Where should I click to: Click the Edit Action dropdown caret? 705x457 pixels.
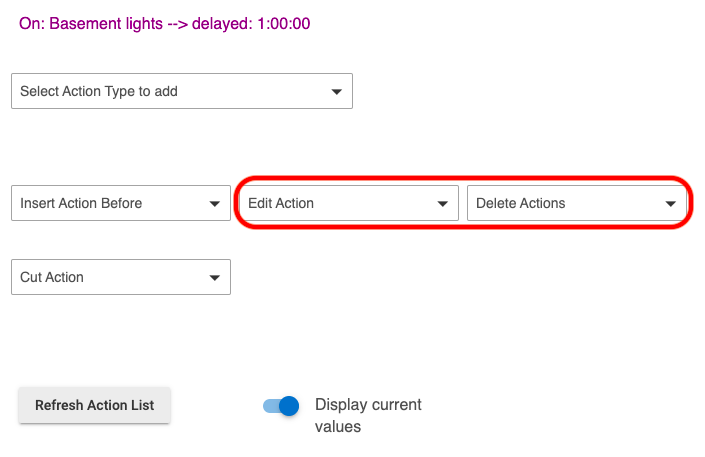tap(442, 204)
